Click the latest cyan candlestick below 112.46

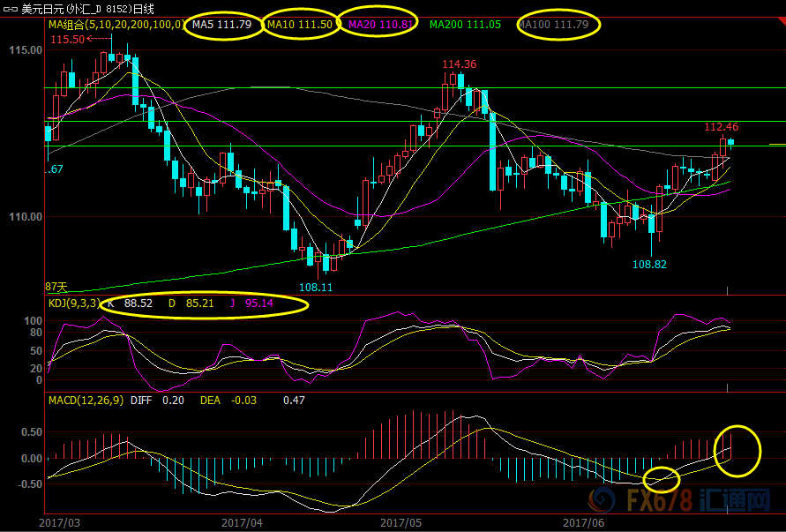coord(730,142)
